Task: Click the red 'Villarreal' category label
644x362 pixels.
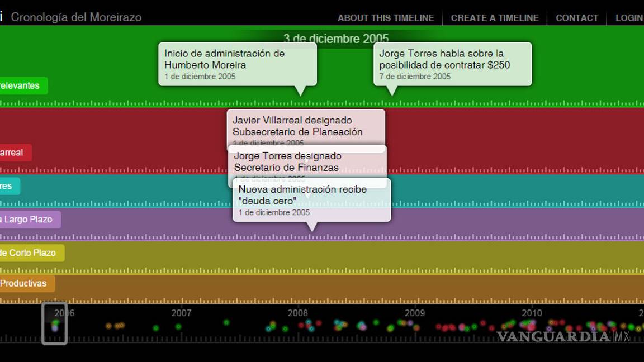Action: [x=13, y=153]
